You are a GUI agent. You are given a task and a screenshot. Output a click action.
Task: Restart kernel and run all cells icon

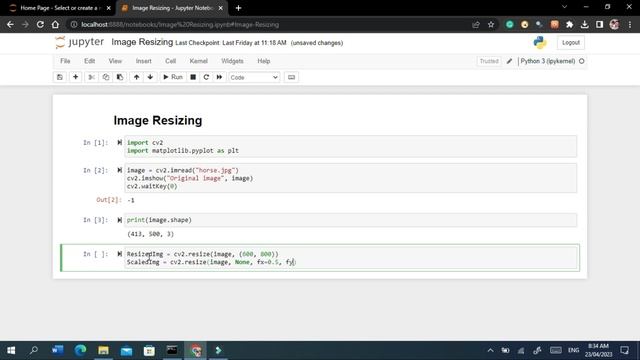(219, 77)
